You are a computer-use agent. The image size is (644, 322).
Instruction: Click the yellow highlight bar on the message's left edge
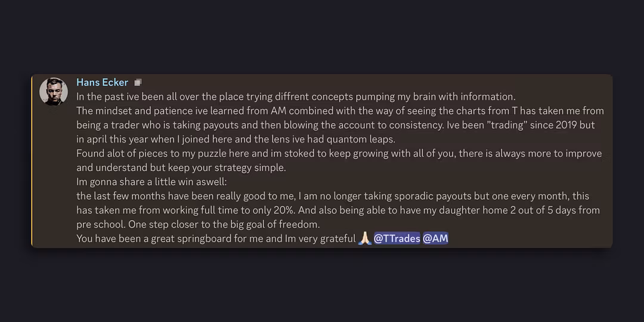[32, 160]
